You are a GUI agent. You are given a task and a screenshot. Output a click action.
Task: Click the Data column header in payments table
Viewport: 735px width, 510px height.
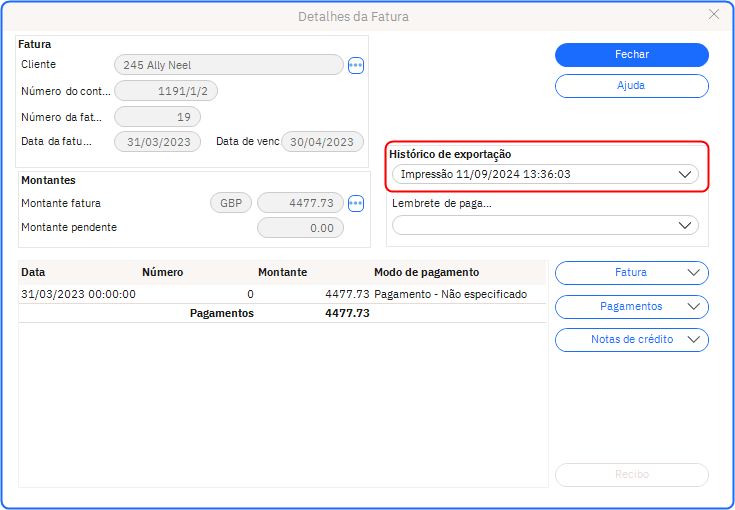pyautogui.click(x=34, y=272)
